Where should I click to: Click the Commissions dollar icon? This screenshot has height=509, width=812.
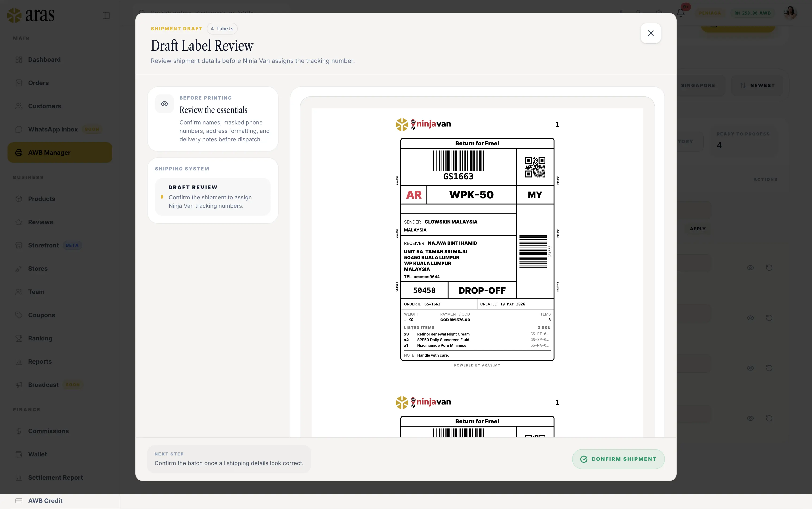19,431
